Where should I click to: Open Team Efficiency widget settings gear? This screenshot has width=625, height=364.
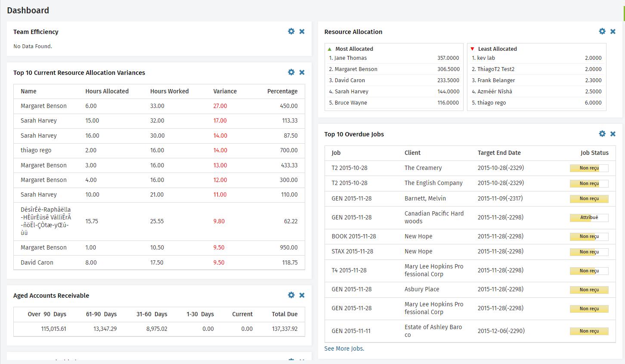[x=291, y=31]
